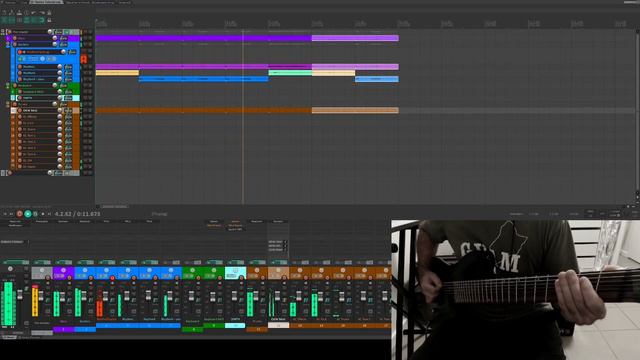Click the go-to-start transport button

point(5,214)
